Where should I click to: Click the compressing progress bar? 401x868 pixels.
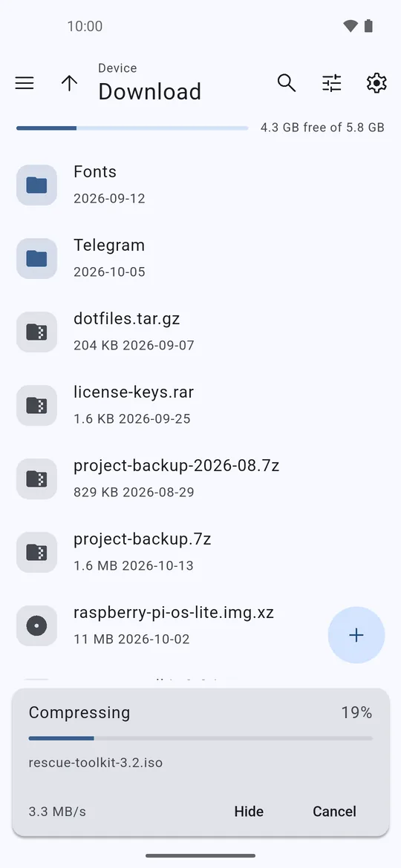pos(200,738)
